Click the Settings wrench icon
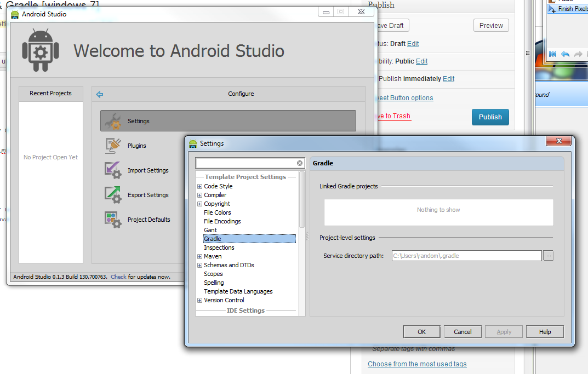The height and width of the screenshot is (374, 588). click(113, 121)
